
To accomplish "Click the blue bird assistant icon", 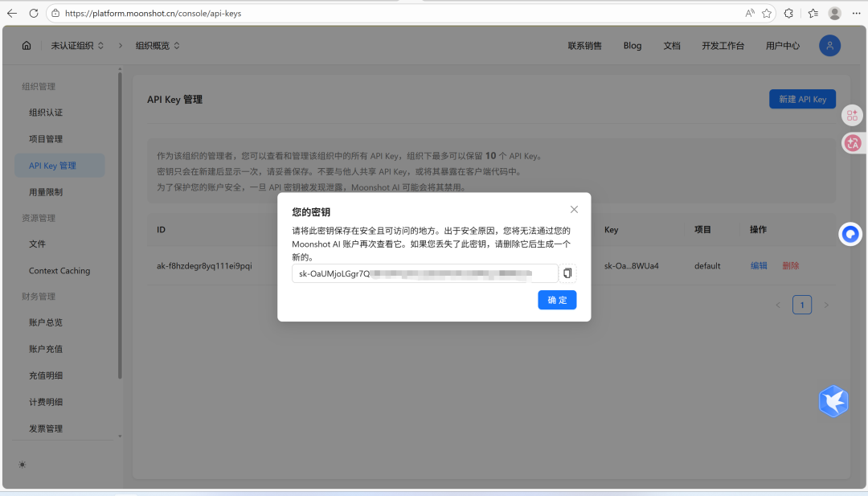I will (x=833, y=401).
